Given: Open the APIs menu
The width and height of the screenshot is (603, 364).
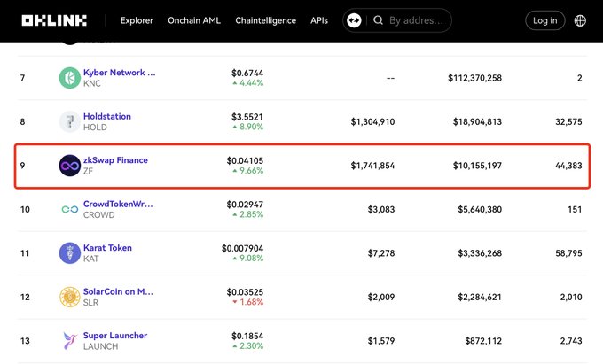Looking at the screenshot, I should 319,20.
